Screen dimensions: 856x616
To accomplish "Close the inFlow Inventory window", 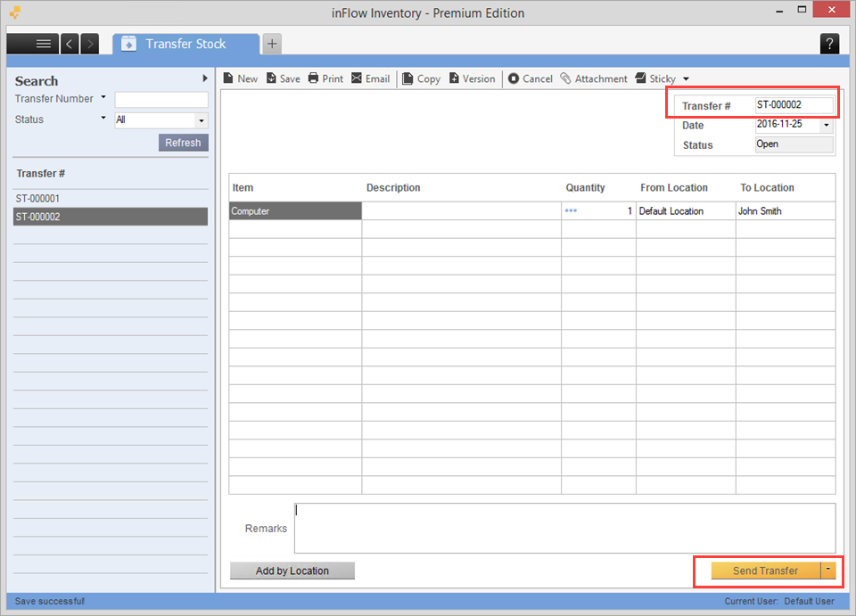I will [x=831, y=10].
